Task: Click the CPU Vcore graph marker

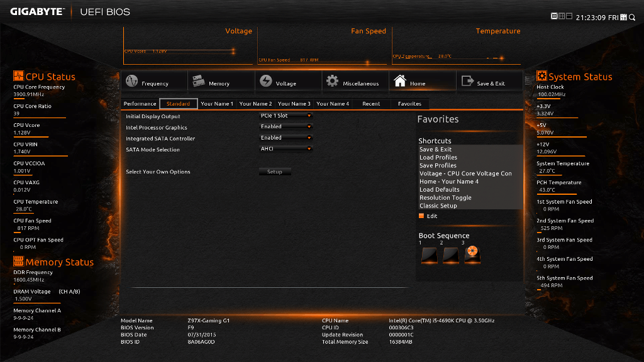Action: (x=233, y=52)
